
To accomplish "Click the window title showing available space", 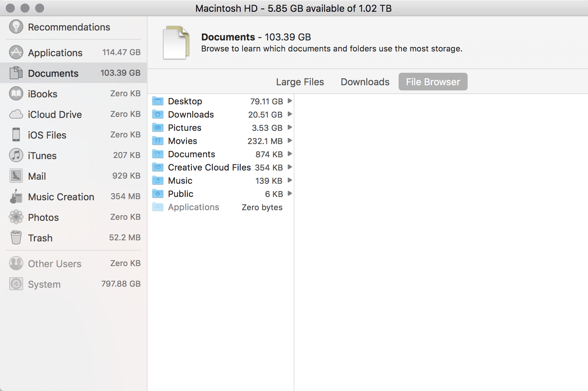I will pyautogui.click(x=294, y=8).
